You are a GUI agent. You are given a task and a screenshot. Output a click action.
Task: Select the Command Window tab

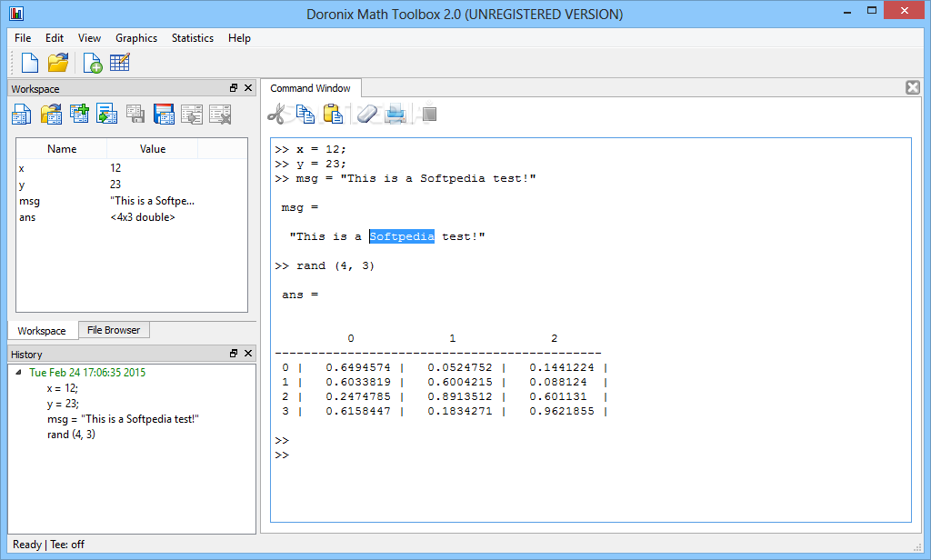coord(311,88)
